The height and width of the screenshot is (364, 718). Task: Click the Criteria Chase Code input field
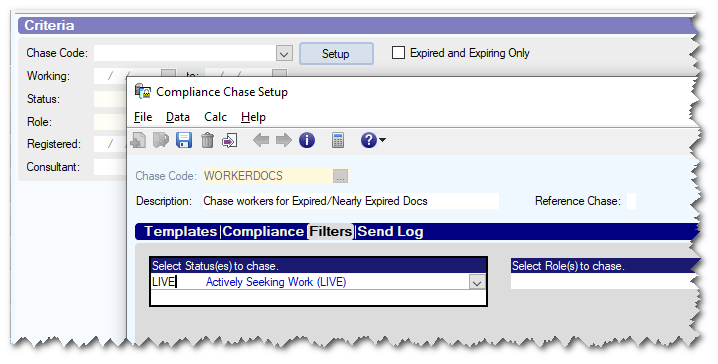tap(185, 54)
